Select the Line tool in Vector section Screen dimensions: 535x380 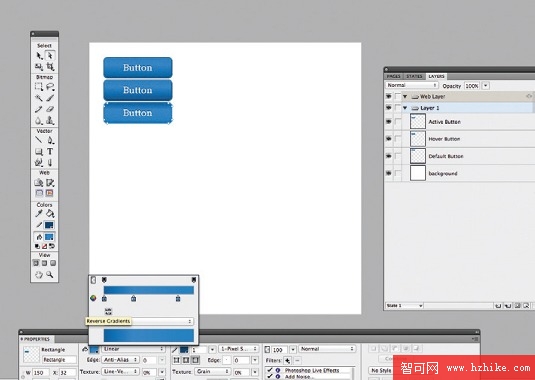[x=39, y=140]
